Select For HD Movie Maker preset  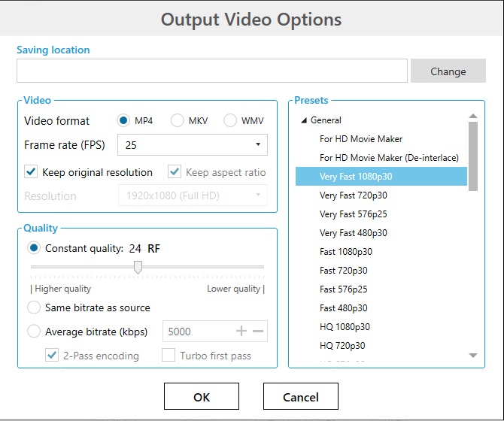[x=360, y=139]
